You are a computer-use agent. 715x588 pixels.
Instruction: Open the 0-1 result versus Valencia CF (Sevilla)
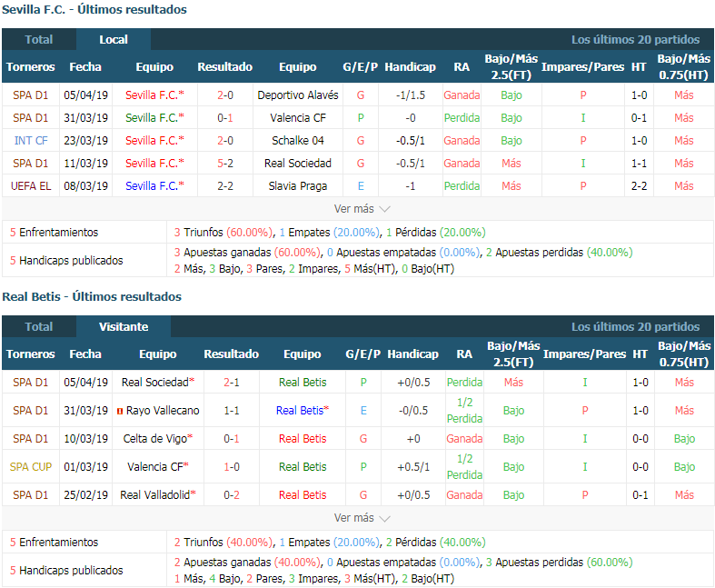tap(225, 118)
